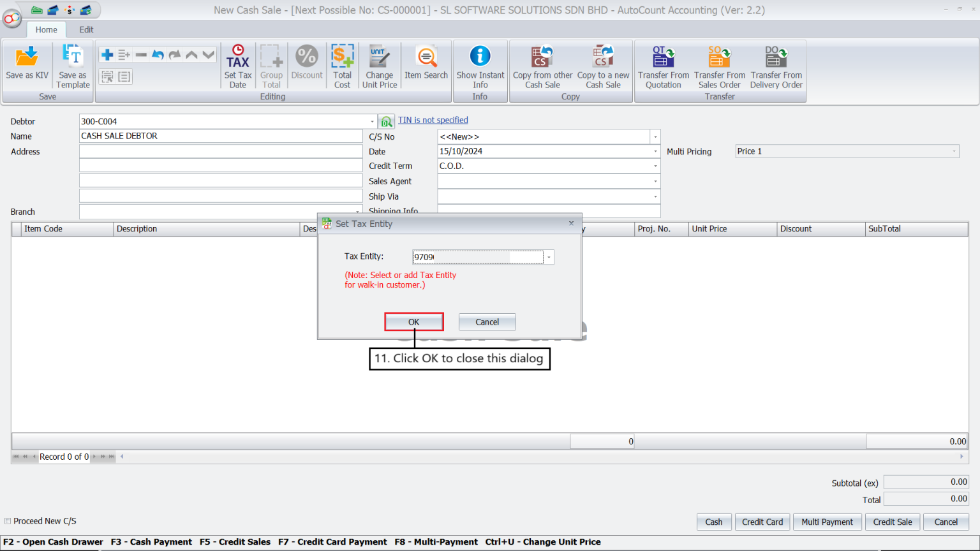Cancel the Set Tax Entity dialog
This screenshot has height=551, width=980.
487,322
